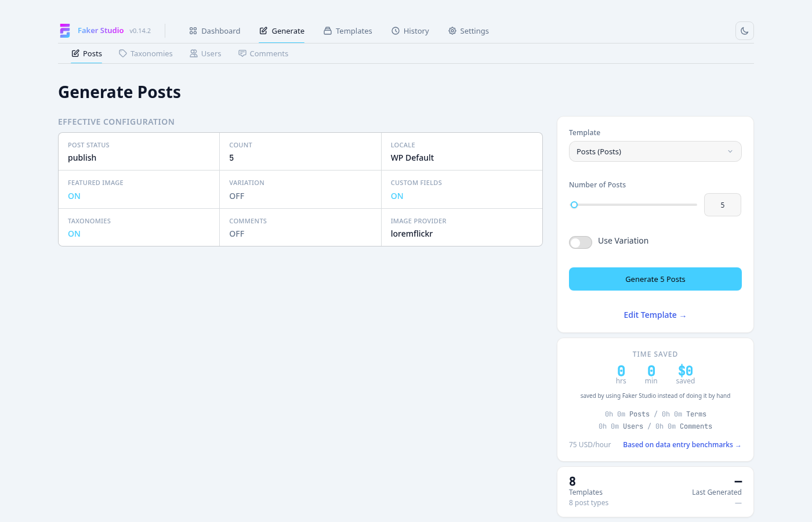Click the Templates stack icon
The width and height of the screenshot is (812, 522).
328,31
